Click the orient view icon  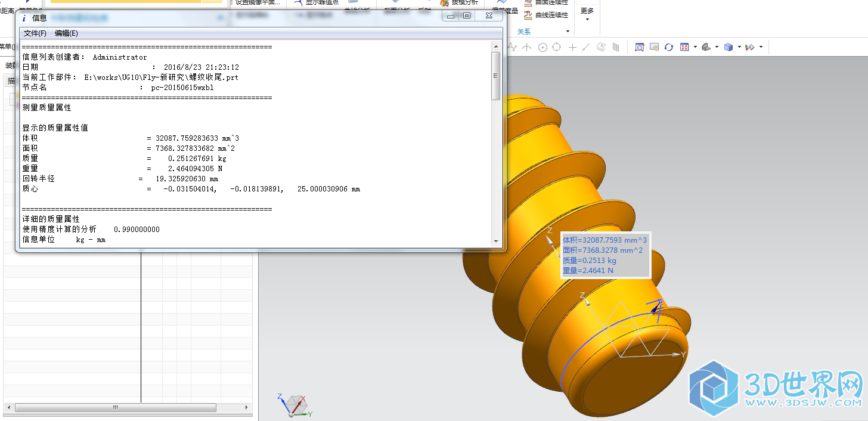pos(706,47)
